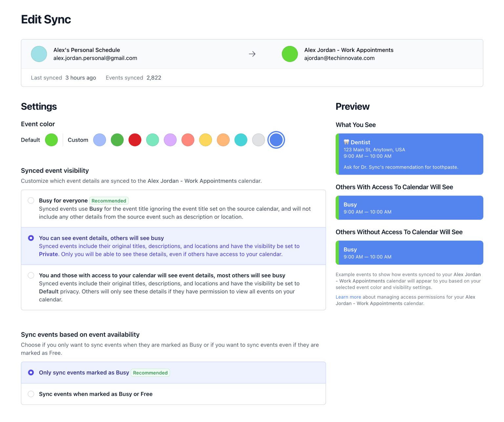Choose the yellow custom event color

tap(205, 139)
